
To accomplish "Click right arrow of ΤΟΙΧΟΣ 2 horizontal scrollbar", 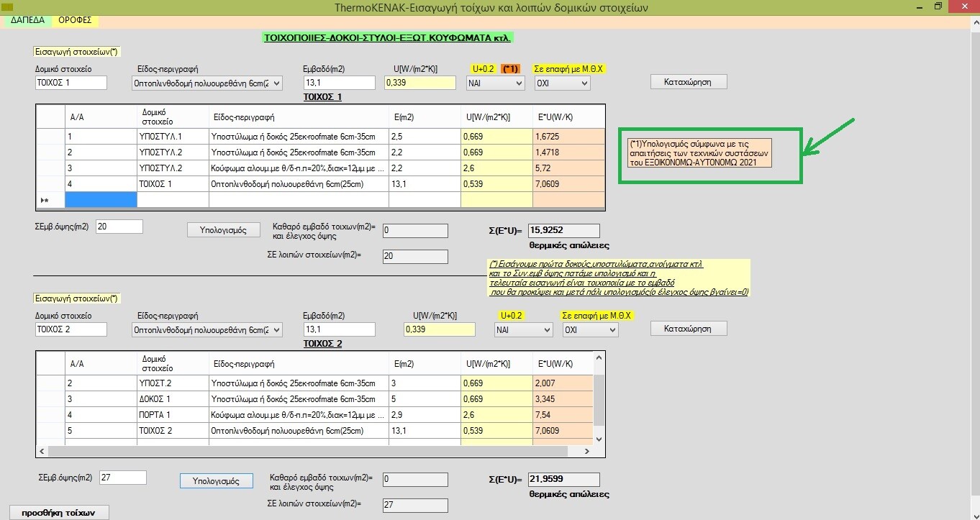I will (587, 451).
